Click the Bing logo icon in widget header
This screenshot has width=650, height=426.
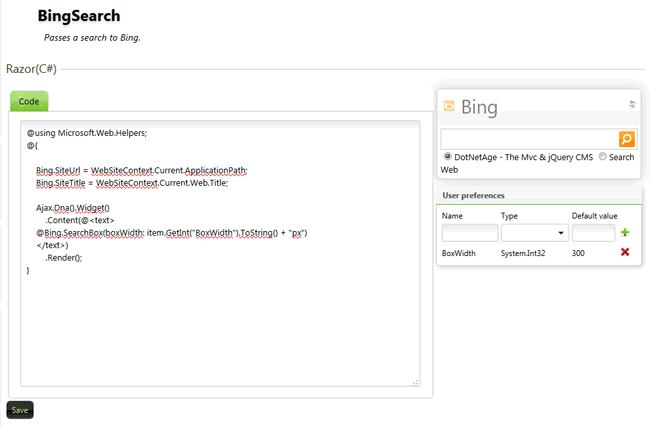(x=449, y=106)
